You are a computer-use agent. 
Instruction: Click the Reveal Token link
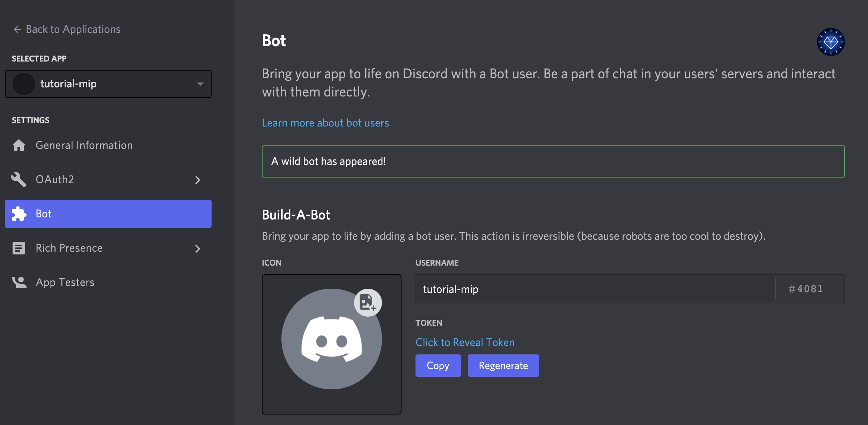[x=465, y=342]
